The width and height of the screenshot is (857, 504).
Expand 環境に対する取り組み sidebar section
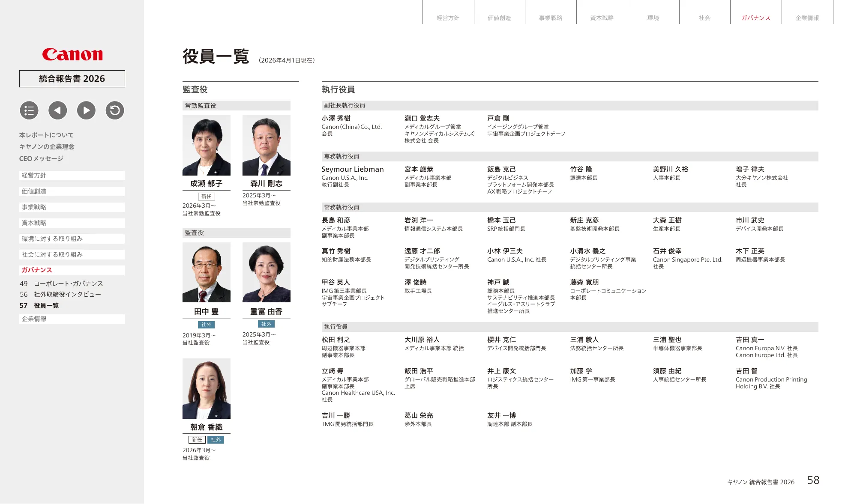pos(72,239)
